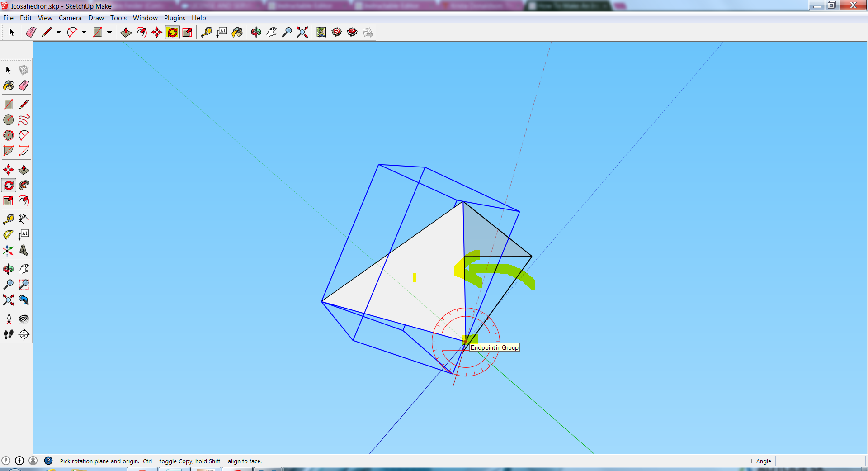Select the Scale tool in left tool set
Screen dimensions: 868x471
(9, 200)
